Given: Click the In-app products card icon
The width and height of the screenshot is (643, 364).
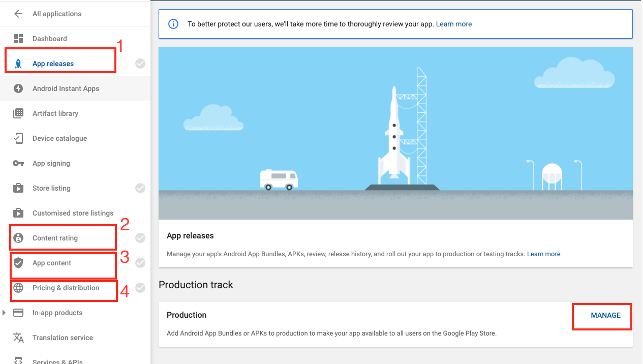Looking at the screenshot, I should coord(18,313).
